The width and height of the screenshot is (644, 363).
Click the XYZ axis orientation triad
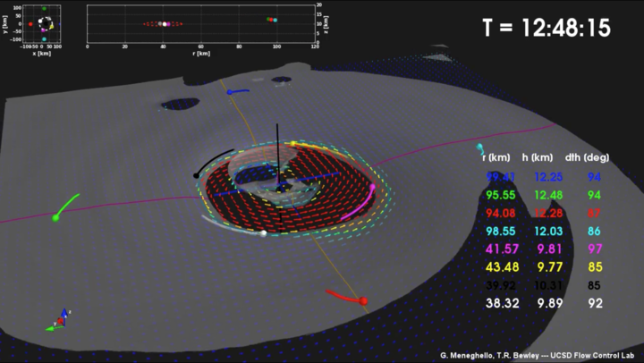(x=60, y=319)
